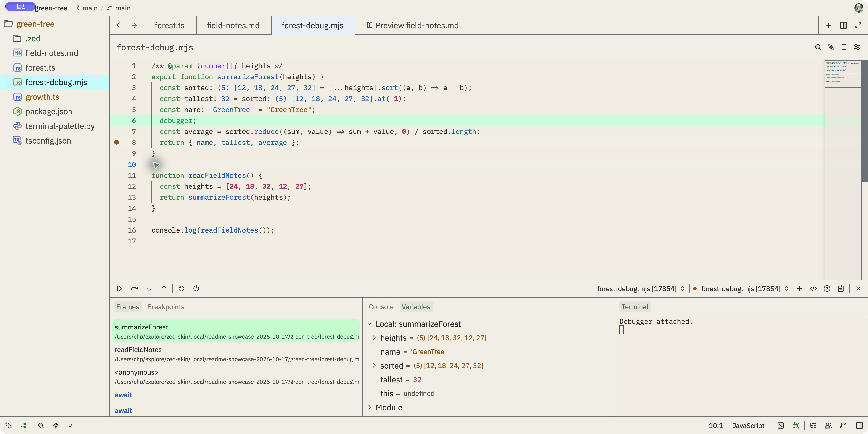Click the debugger Continue button

(x=119, y=289)
